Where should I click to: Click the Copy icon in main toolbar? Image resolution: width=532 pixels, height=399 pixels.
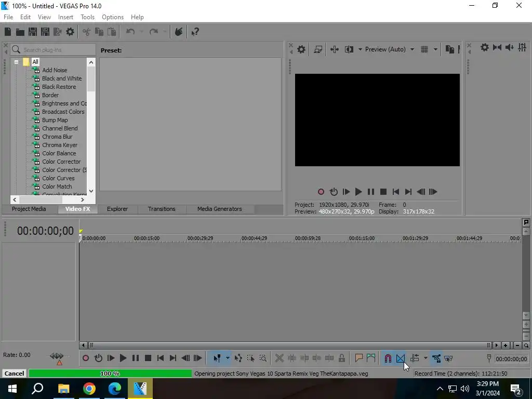click(99, 32)
